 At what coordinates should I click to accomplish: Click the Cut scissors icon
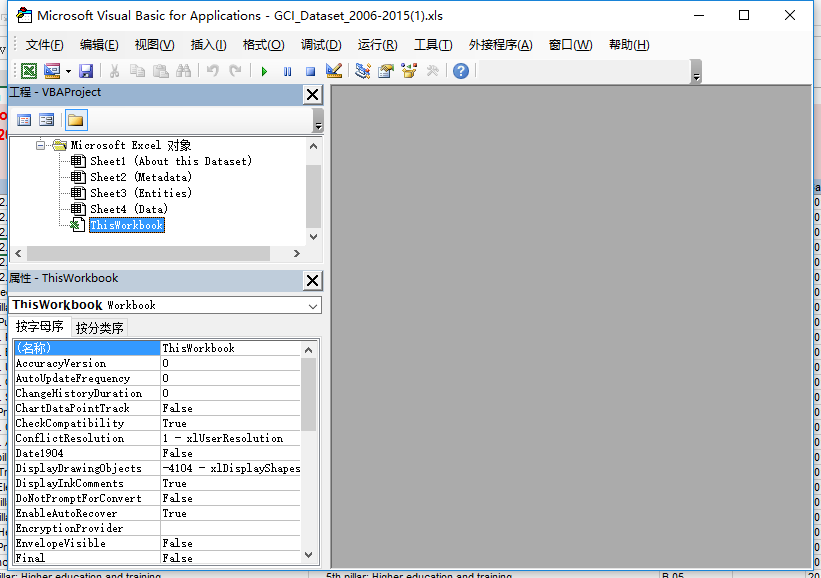114,71
